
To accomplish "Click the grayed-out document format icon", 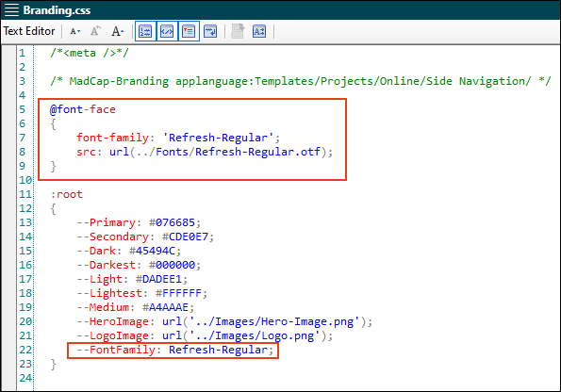I will 238,31.
